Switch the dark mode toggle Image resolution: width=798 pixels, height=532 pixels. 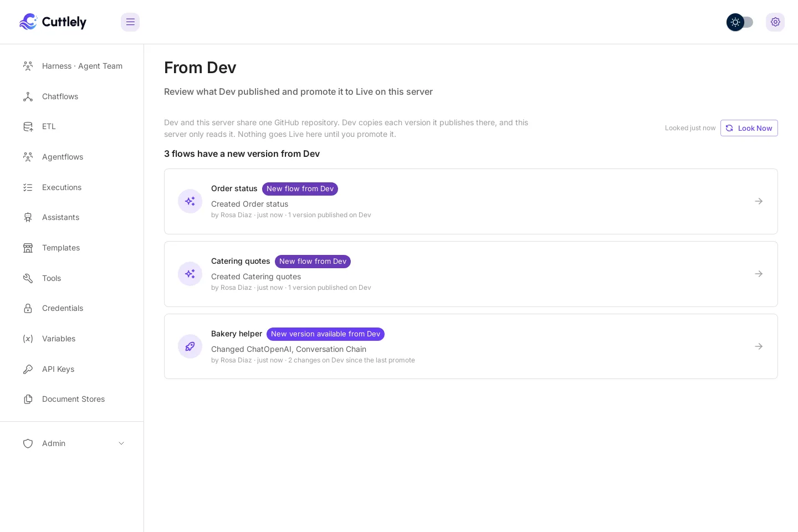(740, 22)
